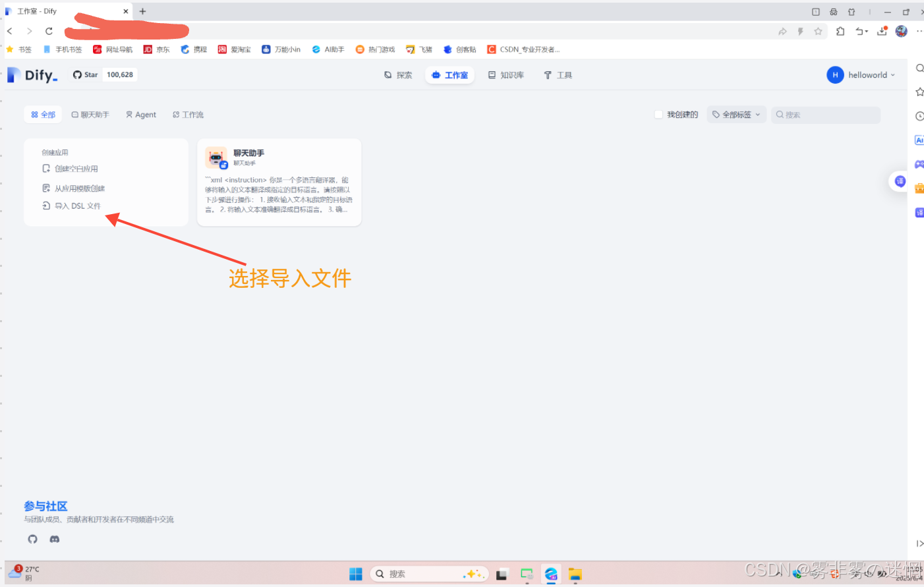Open the 网址导航 bookmark
Image resolution: width=924 pixels, height=587 pixels.
coord(113,49)
